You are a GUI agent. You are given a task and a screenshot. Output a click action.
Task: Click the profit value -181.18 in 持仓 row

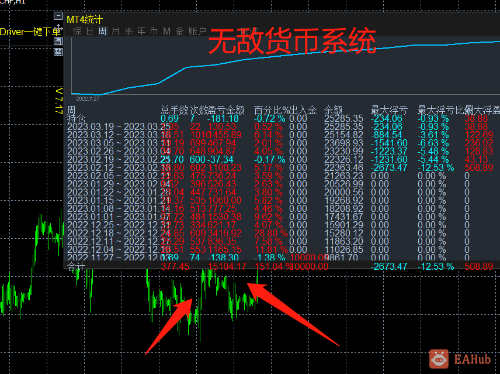point(224,118)
